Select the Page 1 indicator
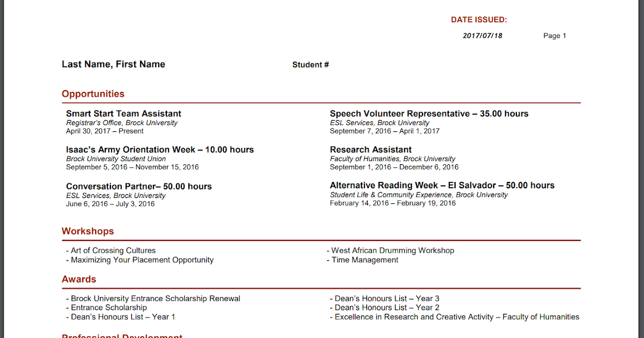Image resolution: width=644 pixels, height=338 pixels. 554,35
